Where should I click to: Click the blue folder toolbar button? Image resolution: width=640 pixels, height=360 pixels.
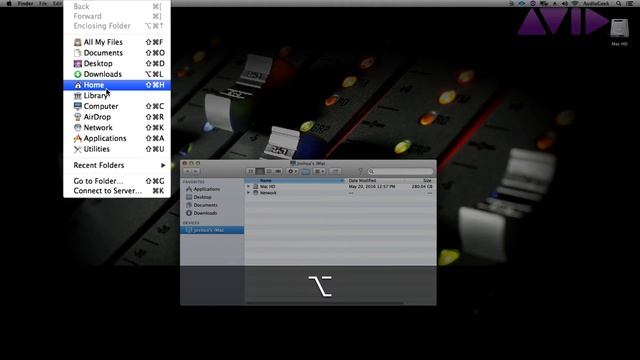click(306, 171)
